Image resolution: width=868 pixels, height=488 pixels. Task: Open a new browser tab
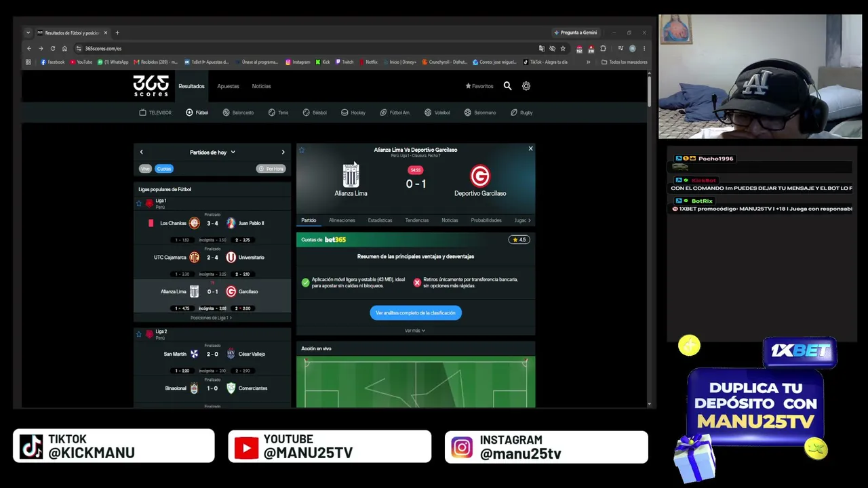click(117, 33)
